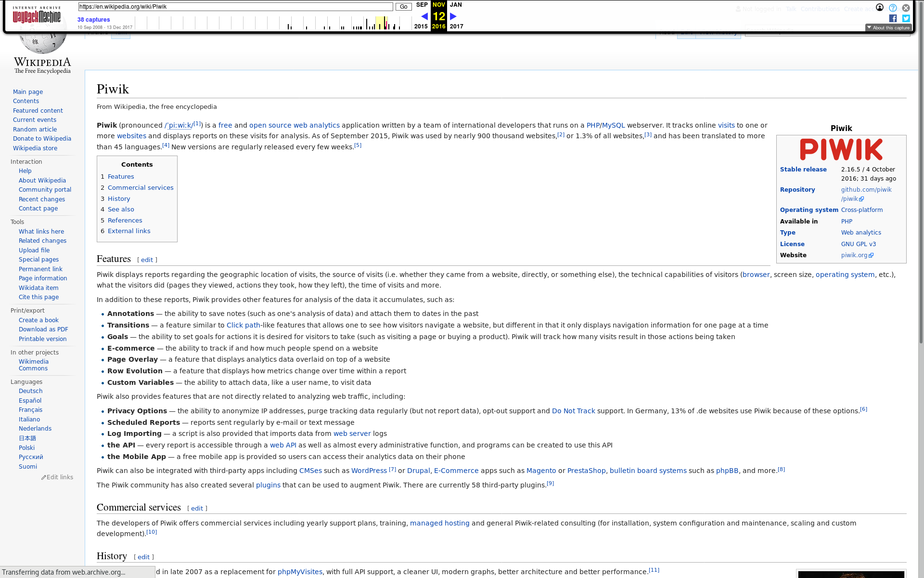Jump to History in Contents
Image resolution: width=924 pixels, height=578 pixels.
(x=119, y=199)
